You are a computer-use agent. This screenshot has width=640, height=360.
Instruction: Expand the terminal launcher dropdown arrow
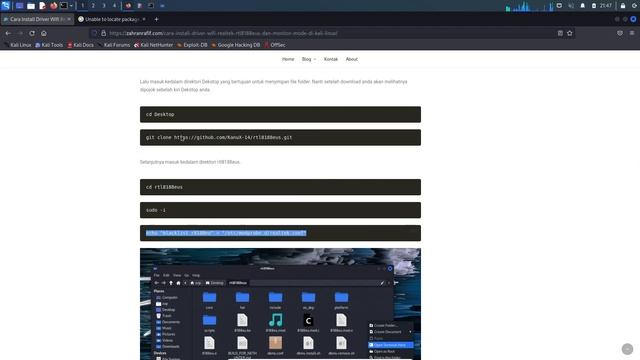pos(71,6)
